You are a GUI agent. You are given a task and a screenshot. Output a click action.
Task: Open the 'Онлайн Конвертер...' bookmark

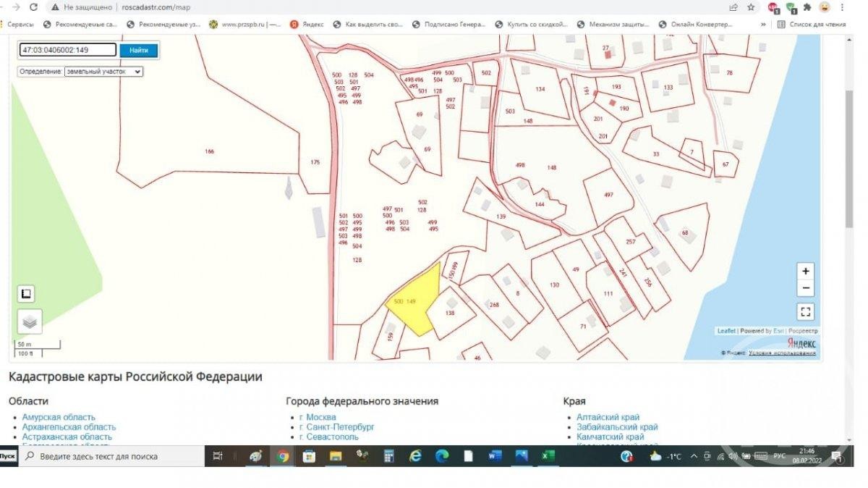pyautogui.click(x=696, y=24)
